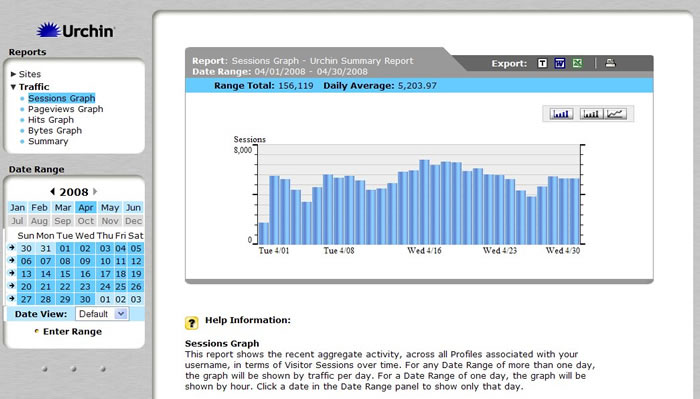Select week arrow beside row starting 06
This screenshot has width=700, height=399.
pos(12,260)
